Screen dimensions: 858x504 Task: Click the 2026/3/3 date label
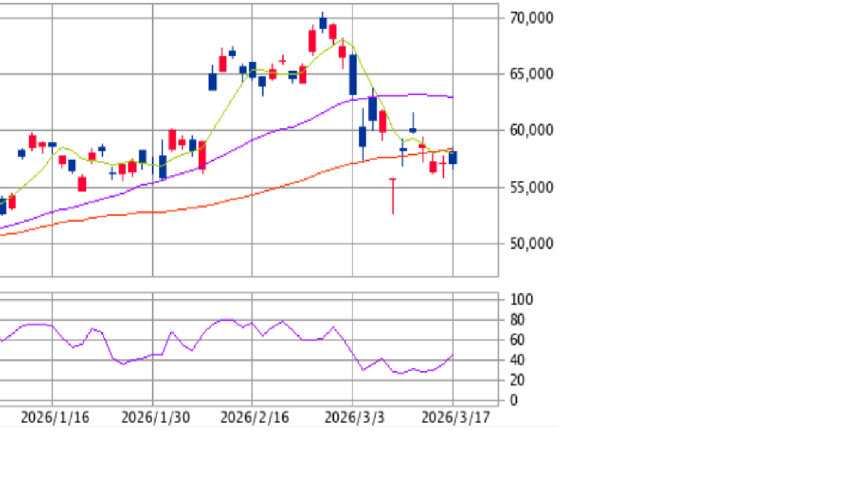click(x=354, y=418)
